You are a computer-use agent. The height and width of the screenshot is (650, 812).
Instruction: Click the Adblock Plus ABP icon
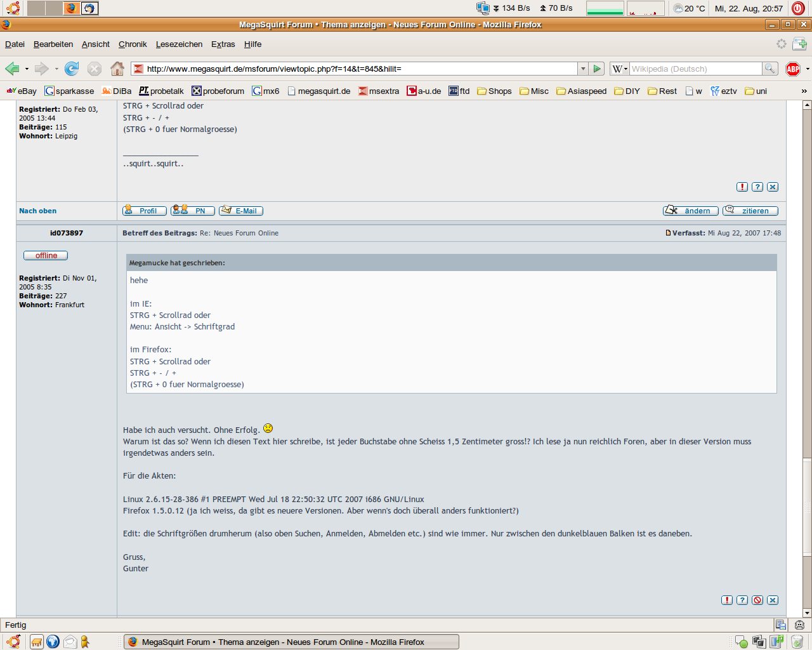point(793,69)
